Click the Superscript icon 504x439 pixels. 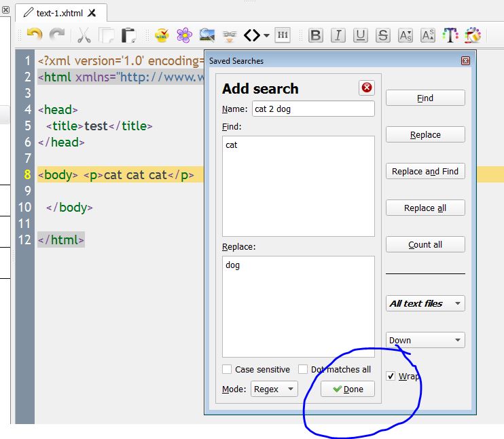coord(428,35)
